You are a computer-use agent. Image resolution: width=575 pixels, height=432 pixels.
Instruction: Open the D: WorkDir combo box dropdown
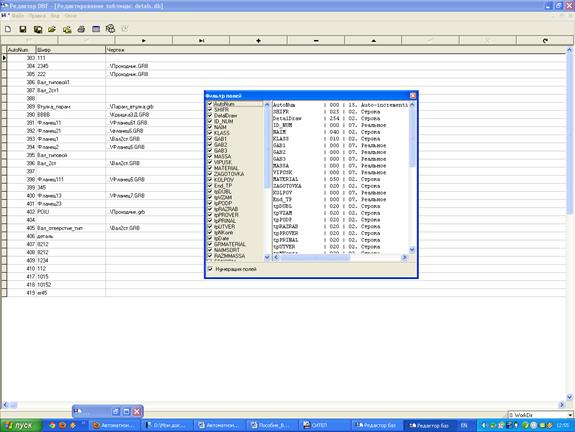tap(570, 415)
